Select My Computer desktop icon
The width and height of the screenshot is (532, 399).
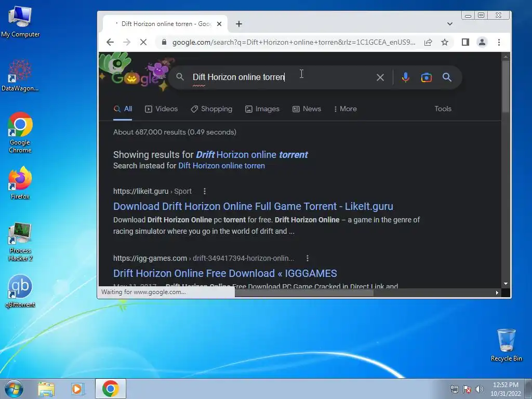(x=20, y=22)
